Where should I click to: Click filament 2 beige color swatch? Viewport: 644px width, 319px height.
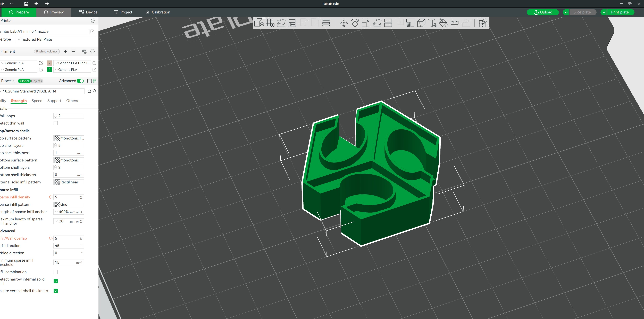[49, 63]
